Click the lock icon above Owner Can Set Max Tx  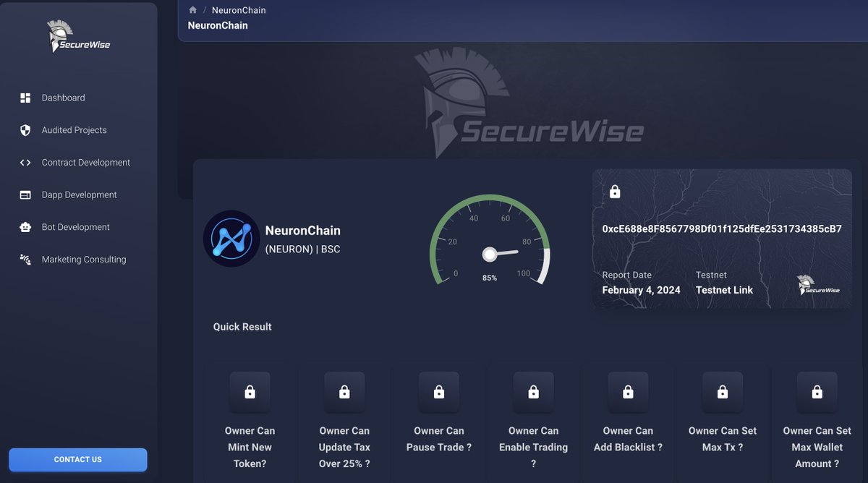pos(723,392)
